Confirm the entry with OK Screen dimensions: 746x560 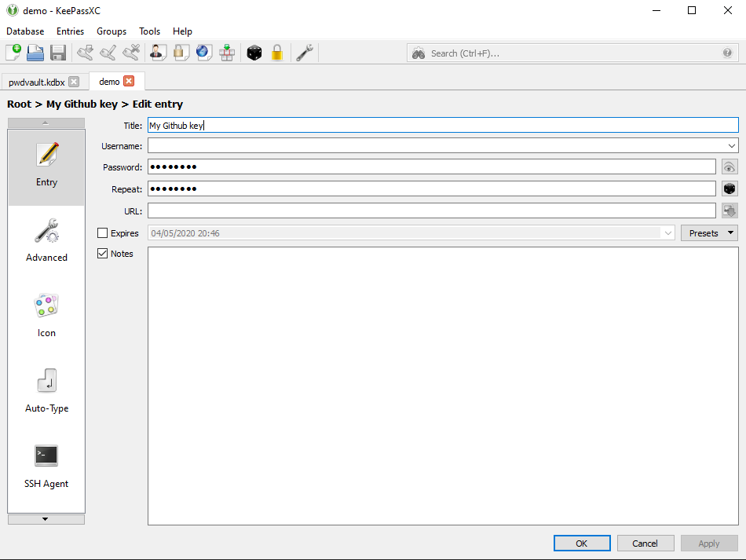tap(582, 544)
